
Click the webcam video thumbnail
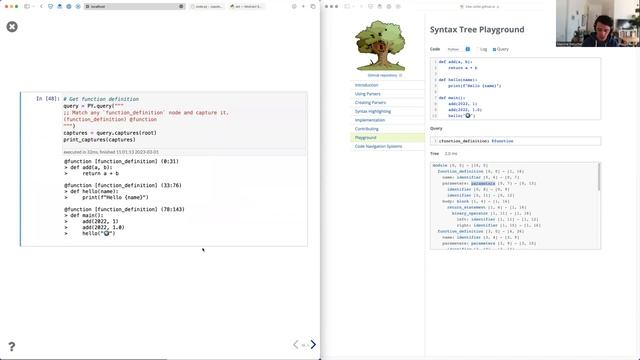click(x=598, y=23)
